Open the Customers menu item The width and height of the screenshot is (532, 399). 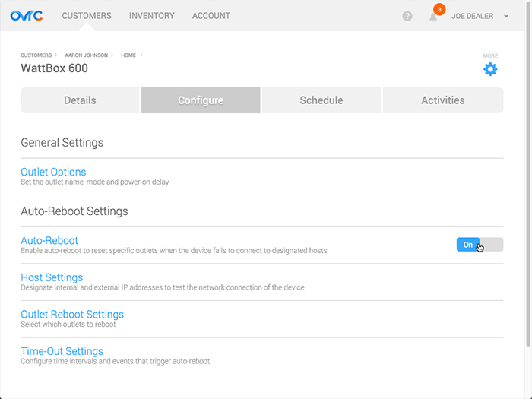(87, 16)
